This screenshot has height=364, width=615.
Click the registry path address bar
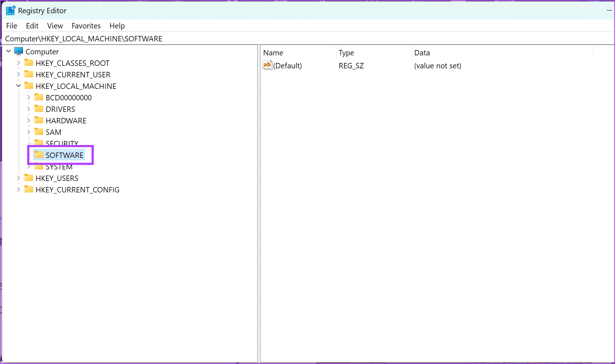(x=309, y=39)
